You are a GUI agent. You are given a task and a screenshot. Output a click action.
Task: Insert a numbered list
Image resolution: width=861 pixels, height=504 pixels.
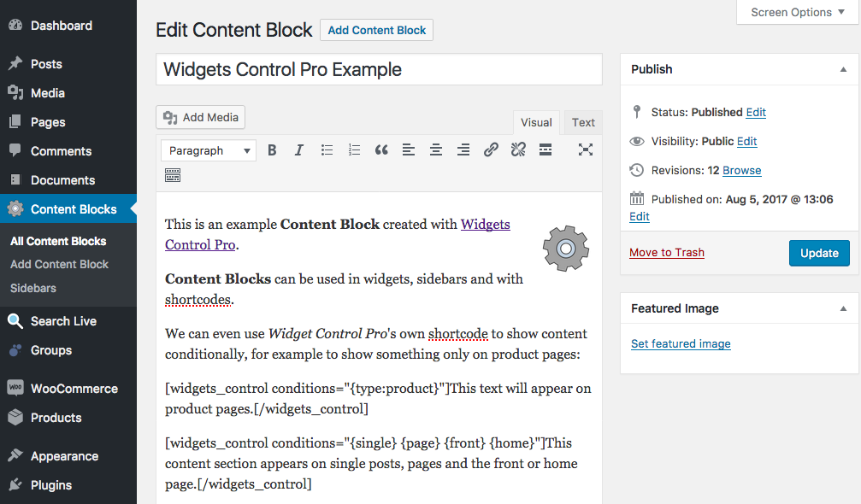[x=354, y=149]
